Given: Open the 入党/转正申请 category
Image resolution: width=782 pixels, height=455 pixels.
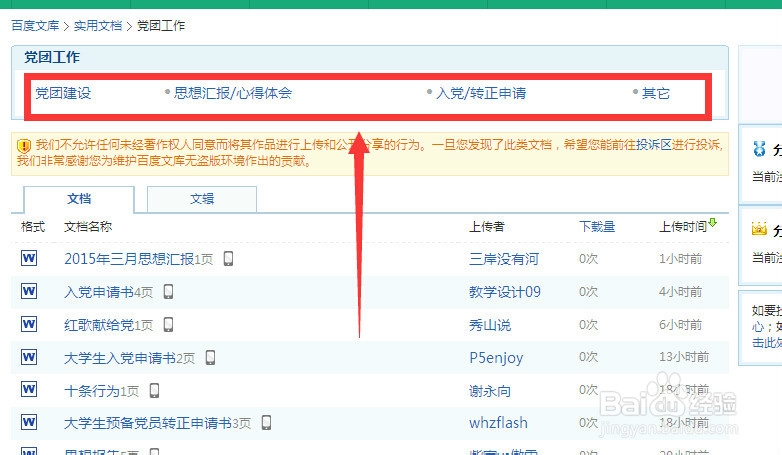Looking at the screenshot, I should (x=481, y=93).
